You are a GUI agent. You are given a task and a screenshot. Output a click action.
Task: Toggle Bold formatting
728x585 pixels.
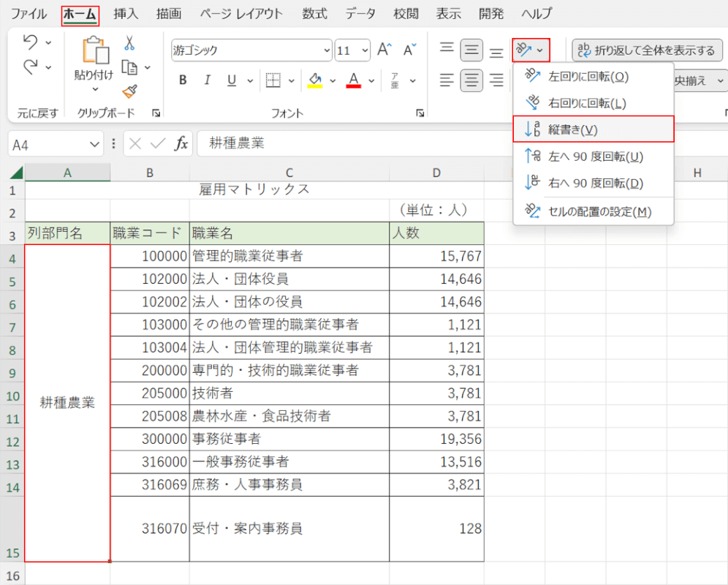(x=183, y=80)
